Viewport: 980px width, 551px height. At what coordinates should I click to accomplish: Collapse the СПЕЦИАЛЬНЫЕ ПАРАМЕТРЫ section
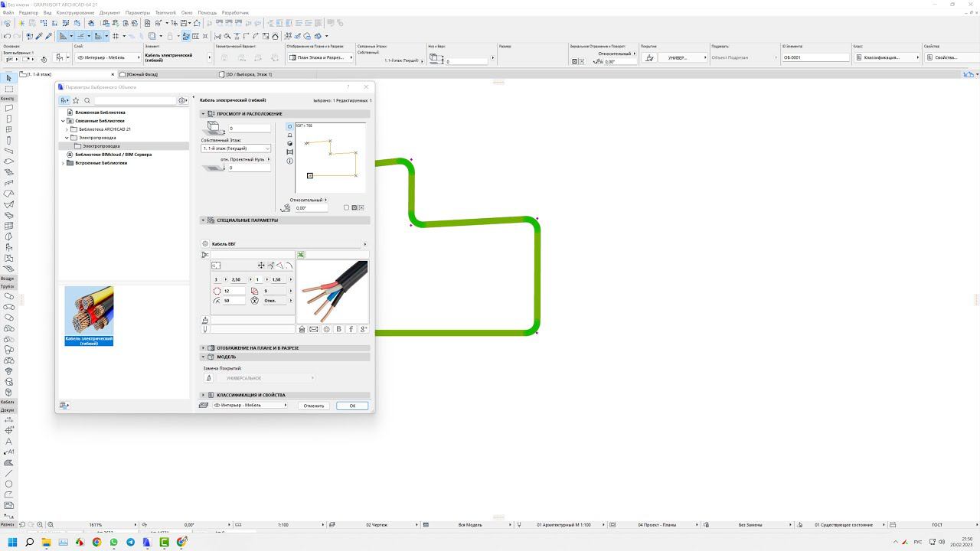click(204, 220)
